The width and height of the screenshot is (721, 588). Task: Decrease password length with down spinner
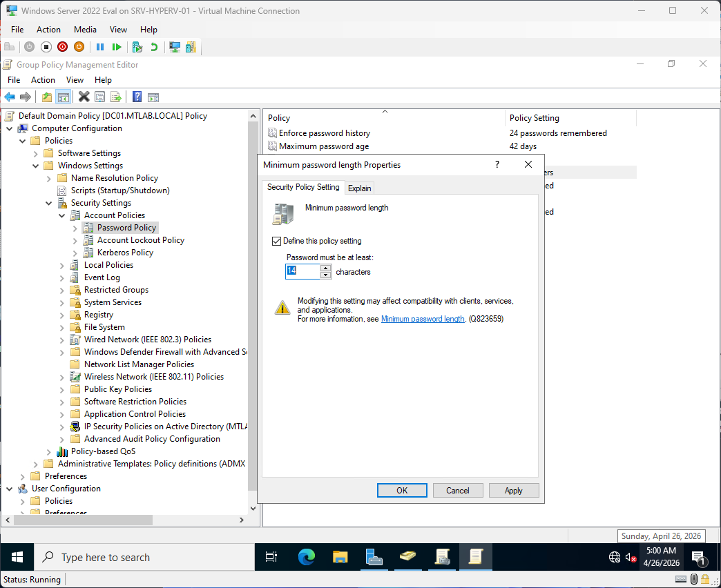[325, 275]
